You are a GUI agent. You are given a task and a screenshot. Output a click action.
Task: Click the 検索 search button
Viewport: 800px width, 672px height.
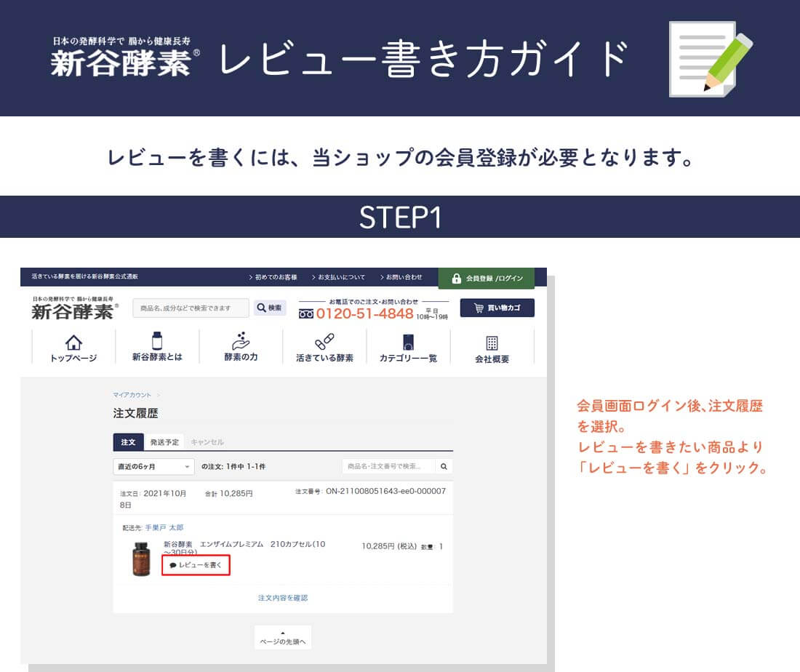270,308
